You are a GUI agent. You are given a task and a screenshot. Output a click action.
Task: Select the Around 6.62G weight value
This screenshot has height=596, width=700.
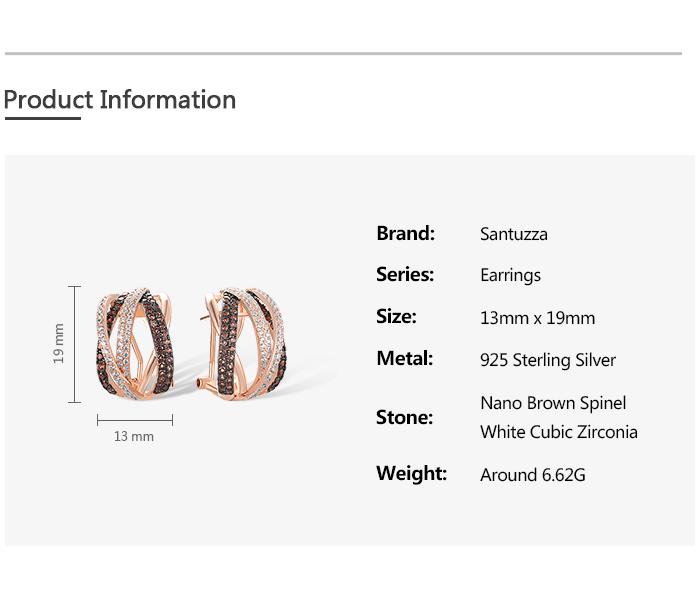click(x=533, y=475)
